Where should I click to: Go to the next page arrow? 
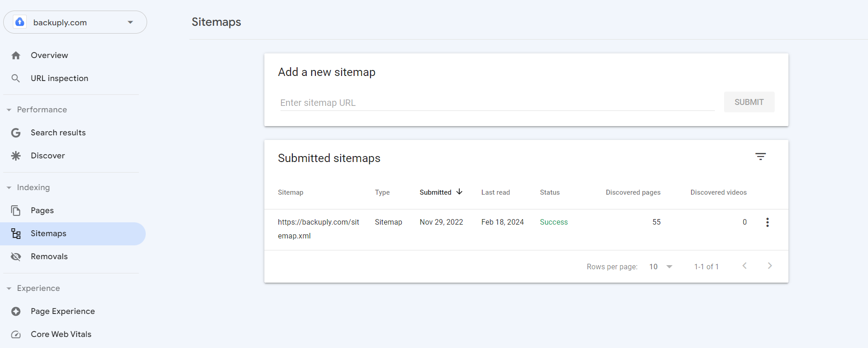(x=770, y=266)
